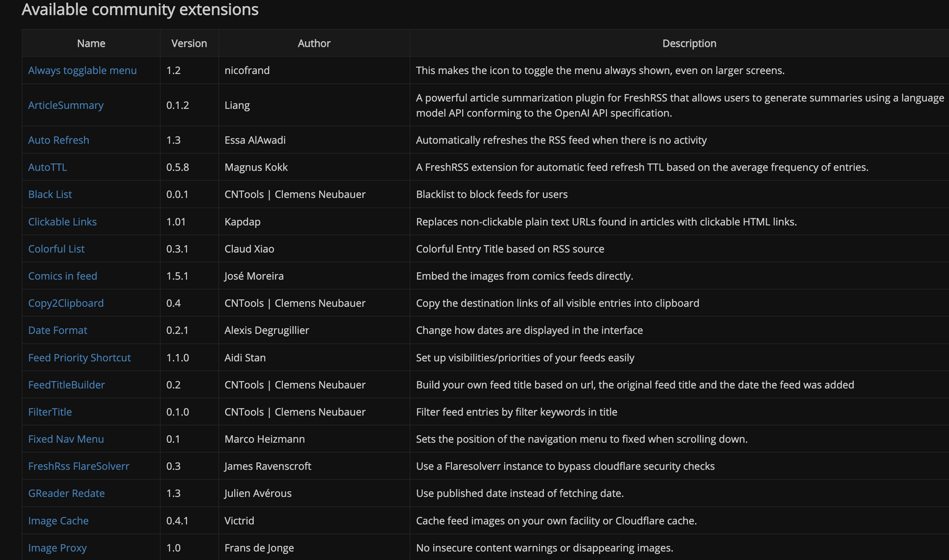949x560 pixels.
Task: Click description 'Colorful Entry Title based on RSS source'
Action: click(x=510, y=249)
